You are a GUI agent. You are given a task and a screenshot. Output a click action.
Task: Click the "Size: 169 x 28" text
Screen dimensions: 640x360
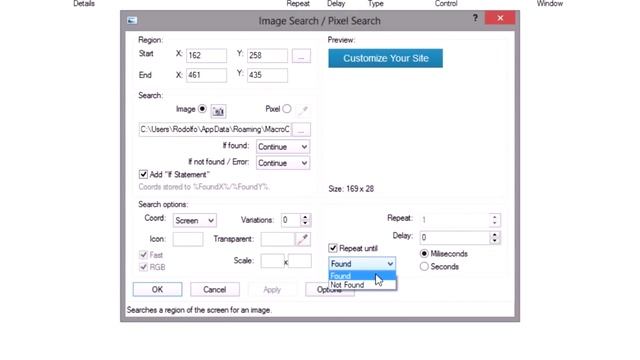coord(351,189)
